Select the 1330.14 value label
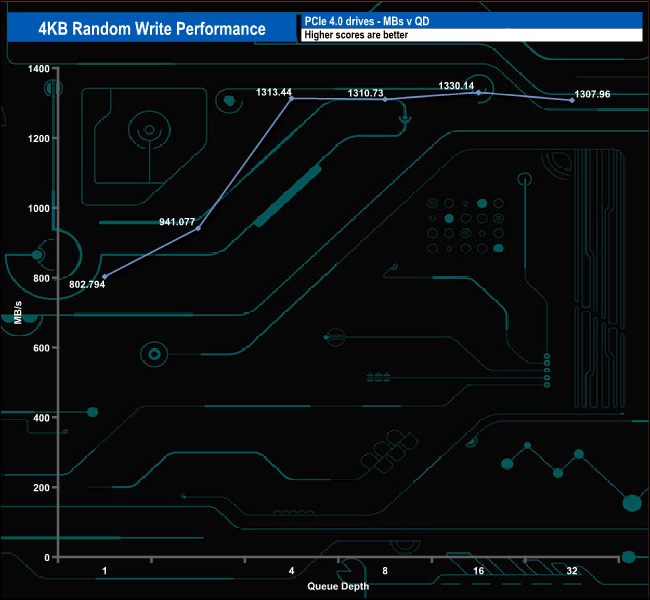The image size is (650, 600). (x=458, y=86)
